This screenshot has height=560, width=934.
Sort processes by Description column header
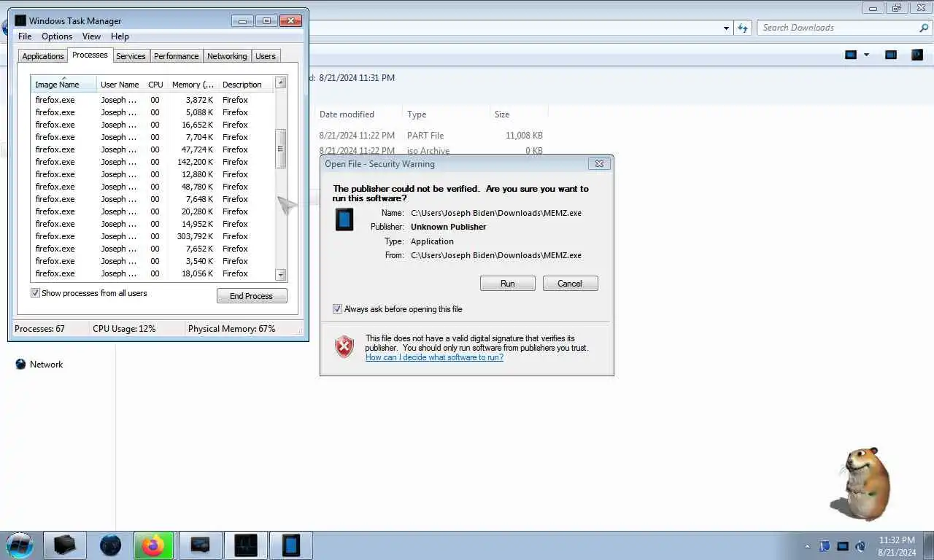click(x=246, y=85)
